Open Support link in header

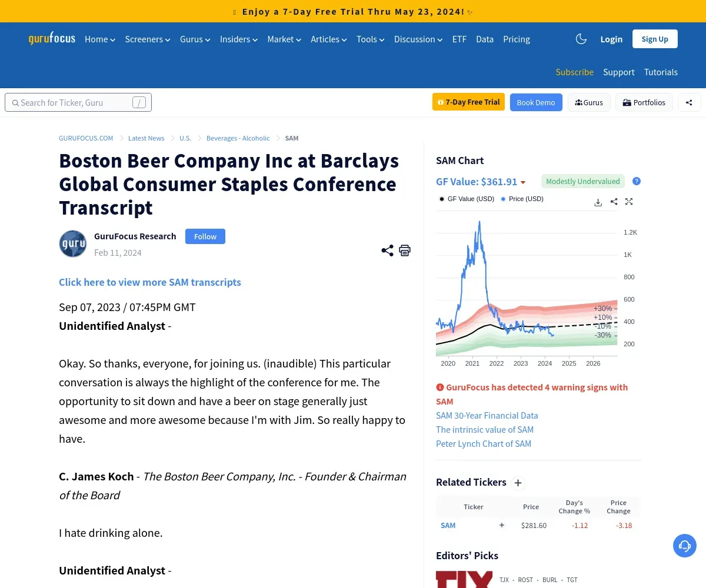tap(619, 72)
